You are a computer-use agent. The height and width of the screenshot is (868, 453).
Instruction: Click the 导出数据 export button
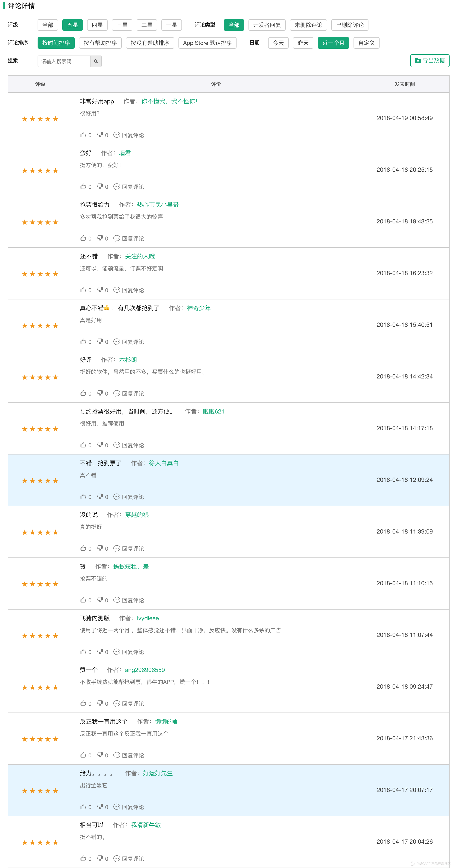(x=430, y=61)
